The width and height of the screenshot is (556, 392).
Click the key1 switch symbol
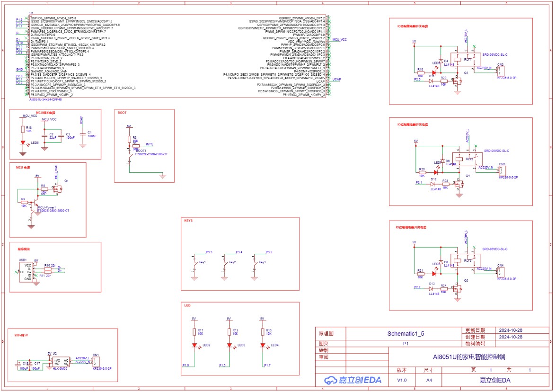coord(194,261)
